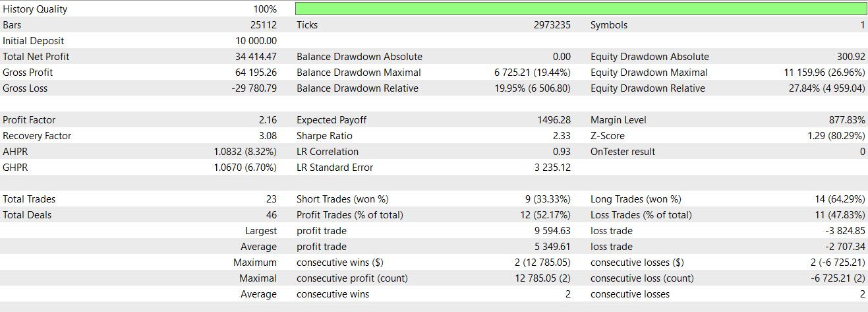This screenshot has width=868, height=312.
Task: Select the Bars count 25112
Action: pyautogui.click(x=264, y=25)
